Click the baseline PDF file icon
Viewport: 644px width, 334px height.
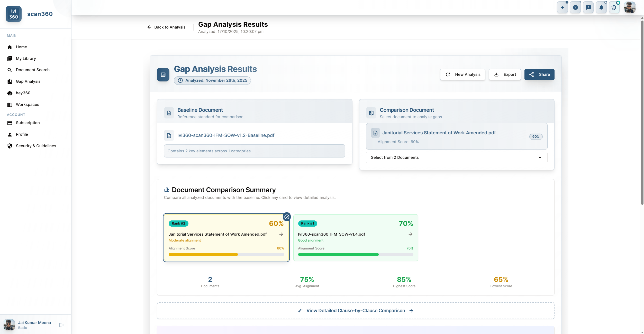click(169, 135)
